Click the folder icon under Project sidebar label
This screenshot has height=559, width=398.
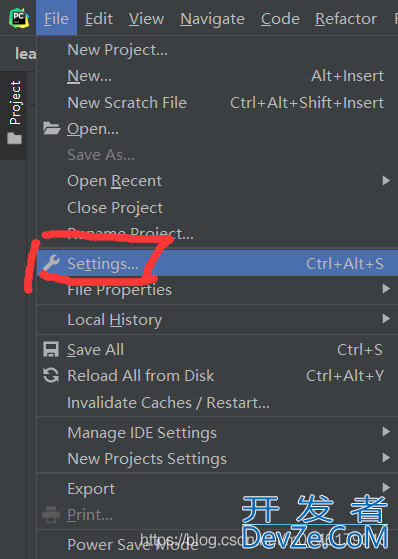pos(15,138)
